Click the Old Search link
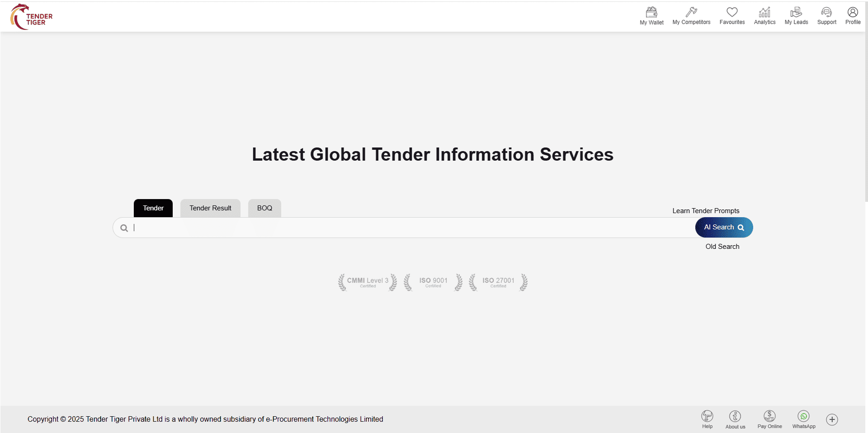 722,247
